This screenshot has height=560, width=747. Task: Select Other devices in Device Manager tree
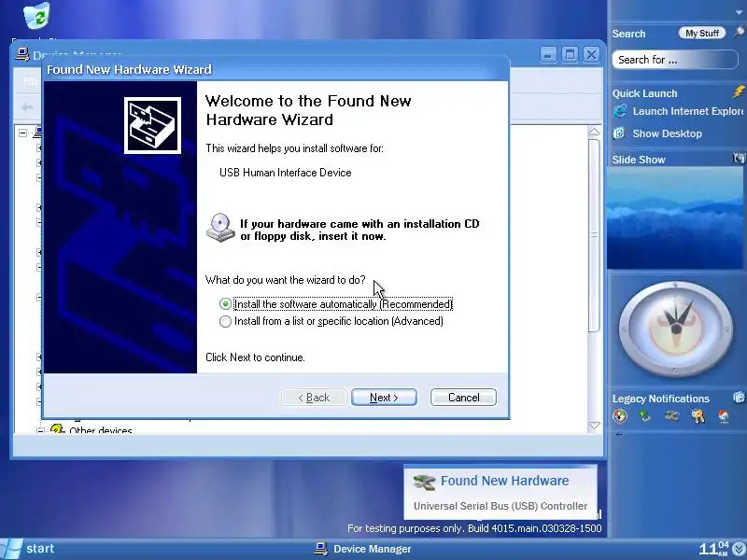tap(101, 430)
